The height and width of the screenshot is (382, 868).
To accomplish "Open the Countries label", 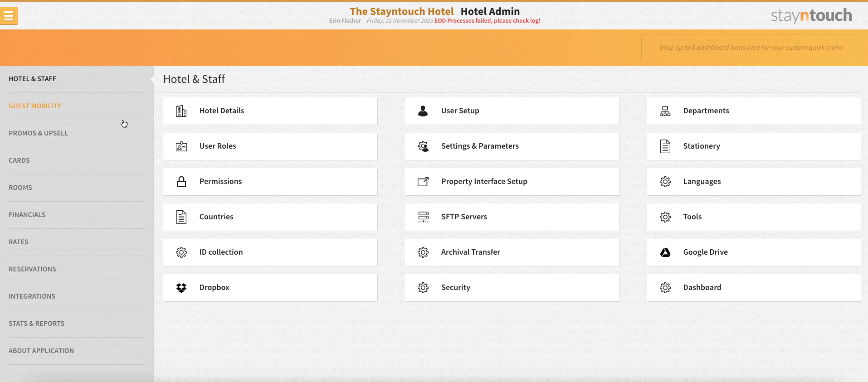I will click(x=216, y=217).
